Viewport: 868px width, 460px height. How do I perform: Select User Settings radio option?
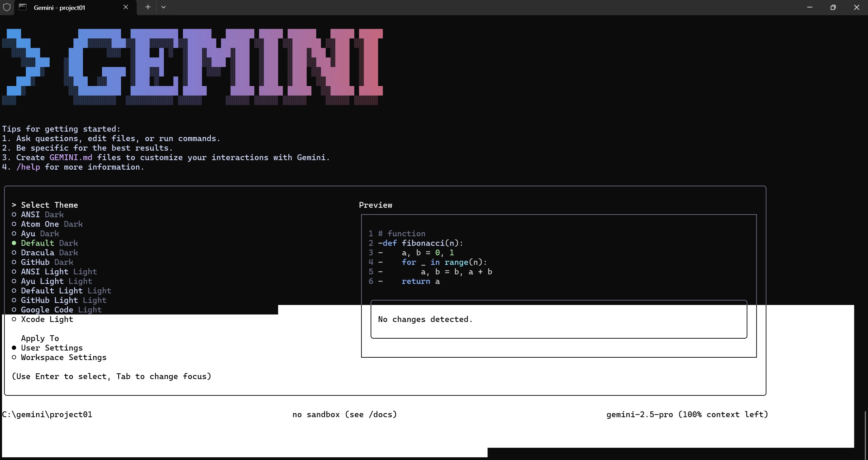52,348
